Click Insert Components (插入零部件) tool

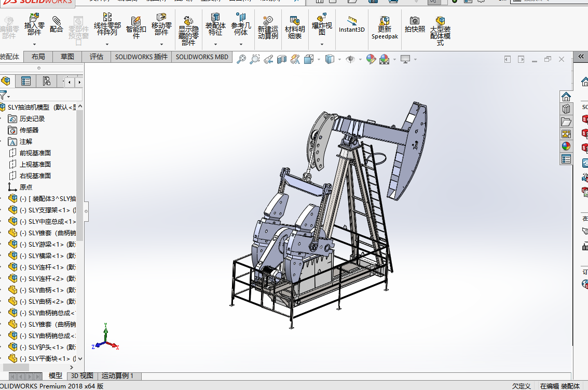34,24
